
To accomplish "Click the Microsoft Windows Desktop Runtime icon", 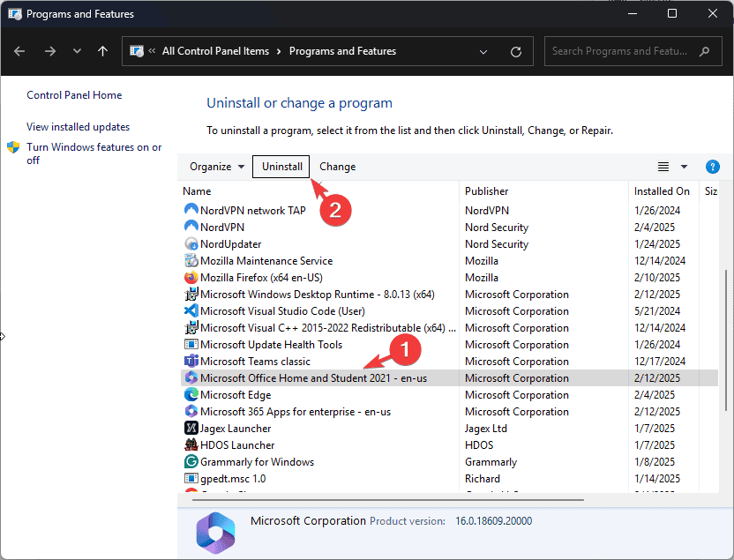I will (191, 294).
